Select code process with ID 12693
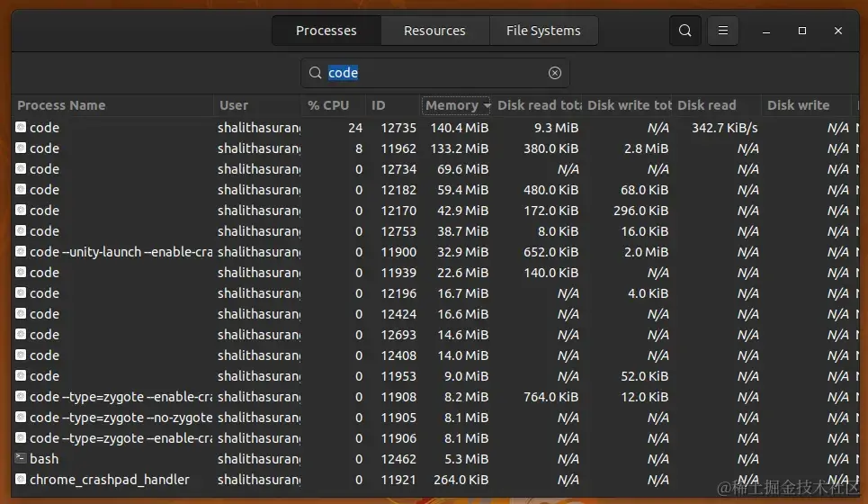Screen dimensions: 868x504 click(435, 335)
